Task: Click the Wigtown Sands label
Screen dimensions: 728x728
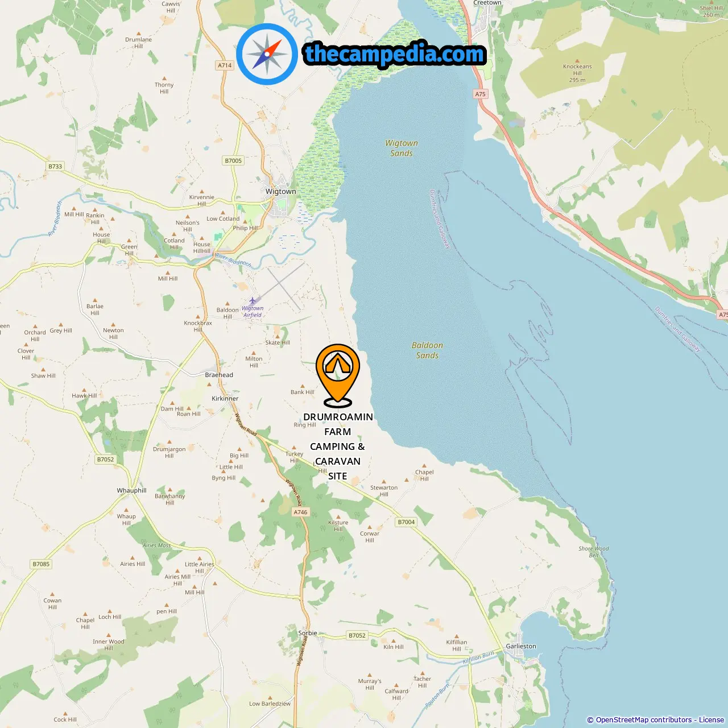Action: (402, 148)
